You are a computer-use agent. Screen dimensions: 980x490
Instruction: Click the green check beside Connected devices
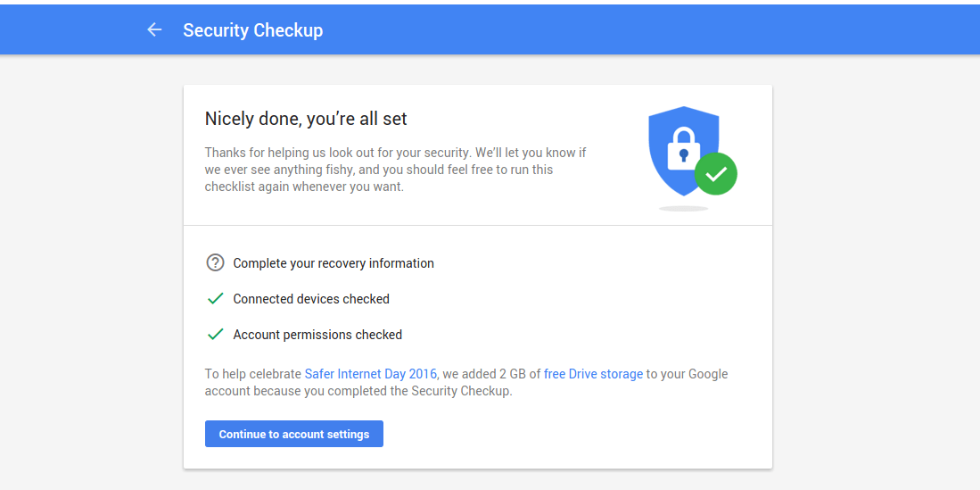click(x=215, y=299)
